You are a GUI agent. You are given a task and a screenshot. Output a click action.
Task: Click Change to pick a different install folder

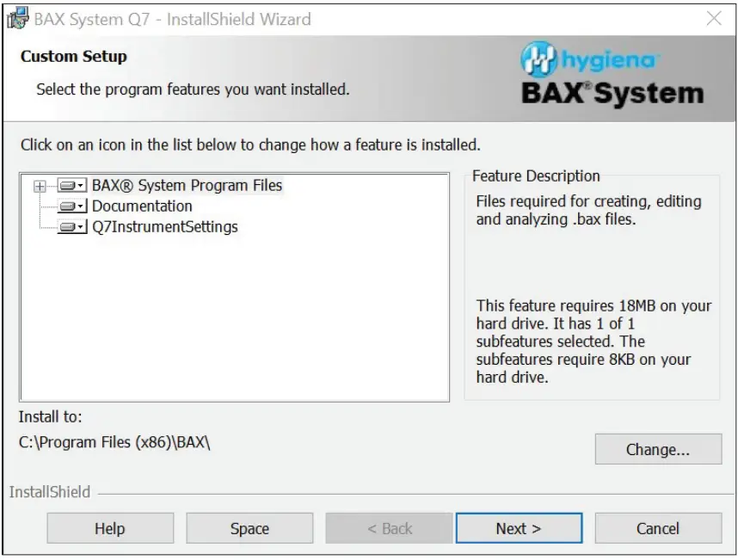(x=658, y=449)
